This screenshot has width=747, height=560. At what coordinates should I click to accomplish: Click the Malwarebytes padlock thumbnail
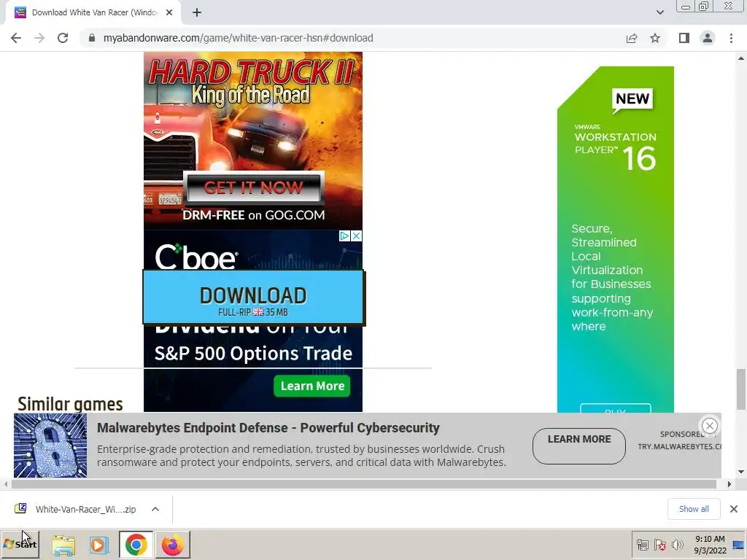pyautogui.click(x=50, y=446)
